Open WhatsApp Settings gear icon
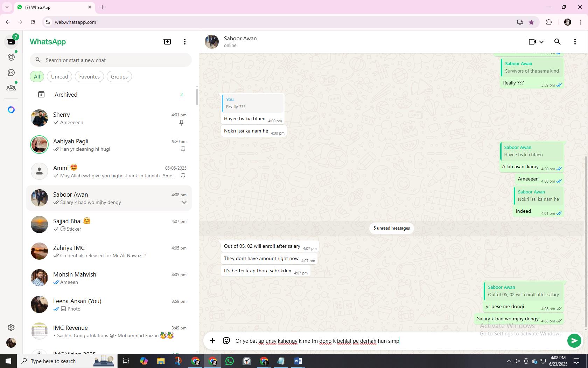The width and height of the screenshot is (588, 368). pos(11,327)
